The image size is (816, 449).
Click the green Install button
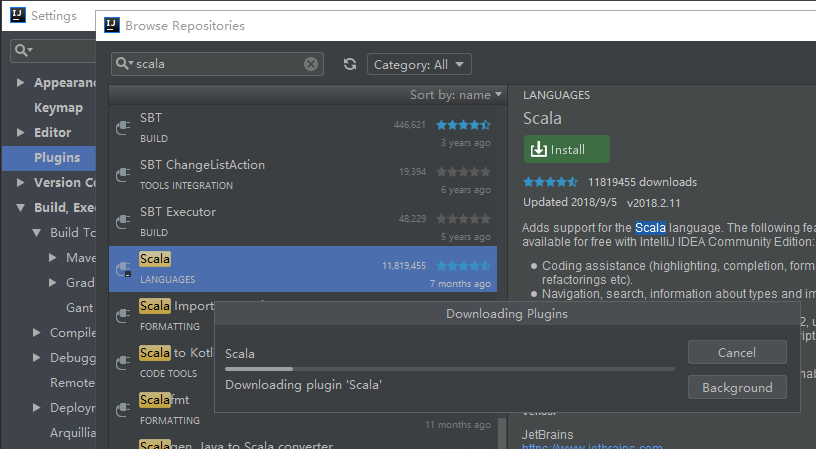pos(567,149)
